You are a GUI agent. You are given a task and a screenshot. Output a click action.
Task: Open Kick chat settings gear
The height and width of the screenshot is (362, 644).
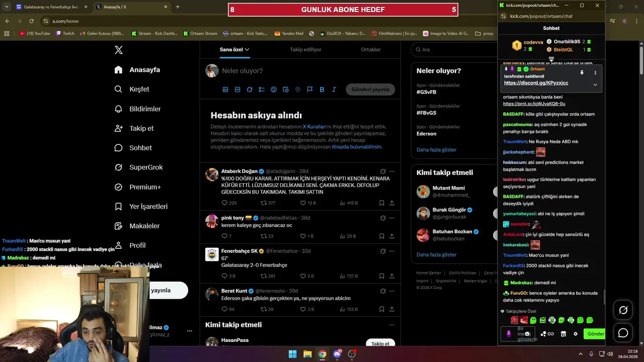pos(576,334)
